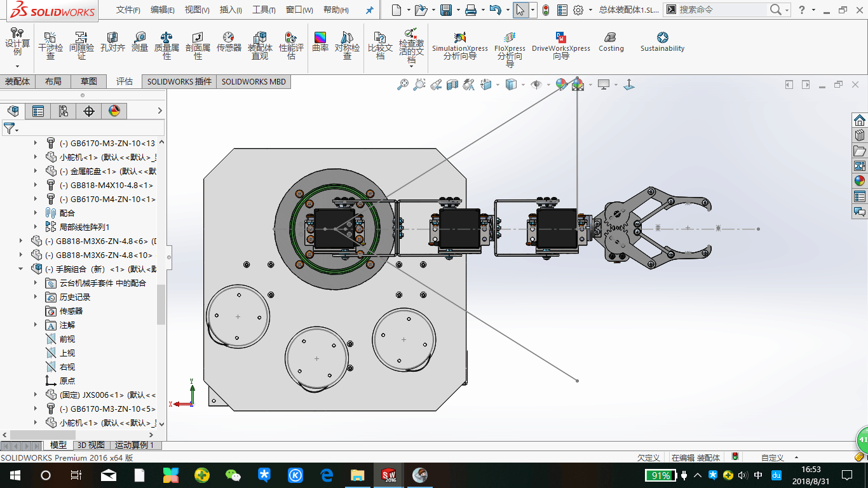
Task: Open the feature tree filter funnel
Action: coord(10,128)
